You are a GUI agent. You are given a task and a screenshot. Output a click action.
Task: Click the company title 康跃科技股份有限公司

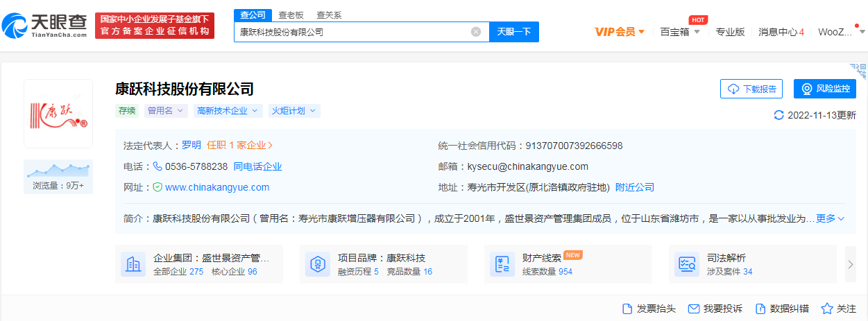pyautogui.click(x=185, y=89)
